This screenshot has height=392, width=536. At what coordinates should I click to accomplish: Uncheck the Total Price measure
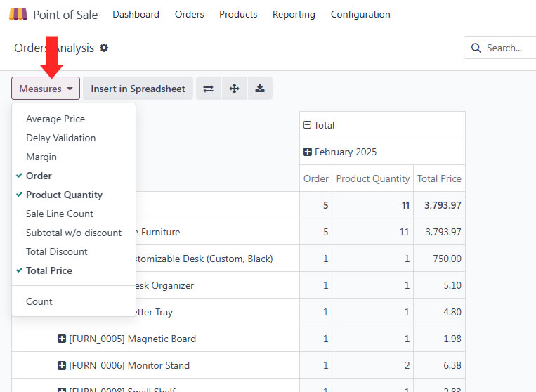coord(74,270)
